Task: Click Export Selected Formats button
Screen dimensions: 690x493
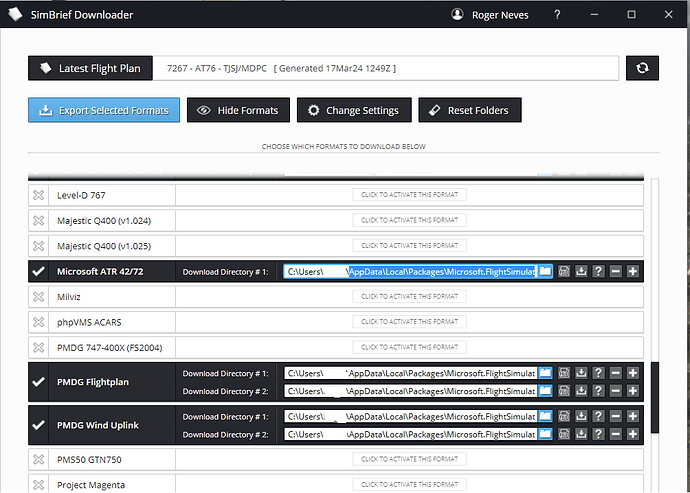Action: 104,110
